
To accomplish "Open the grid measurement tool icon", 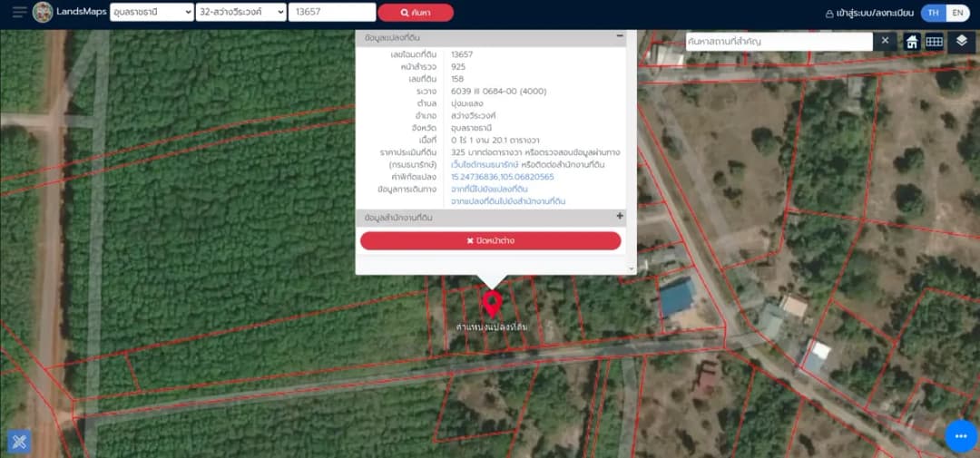I will click(934, 42).
